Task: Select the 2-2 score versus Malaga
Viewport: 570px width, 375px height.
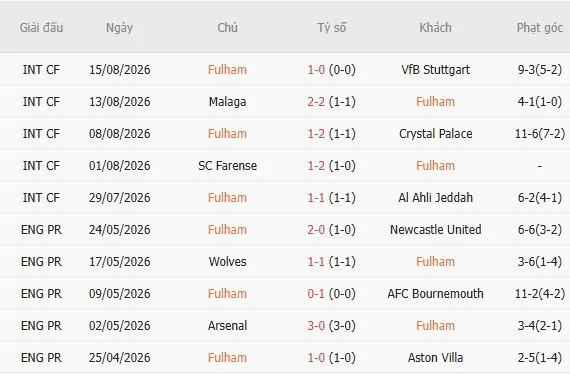Action: click(316, 101)
